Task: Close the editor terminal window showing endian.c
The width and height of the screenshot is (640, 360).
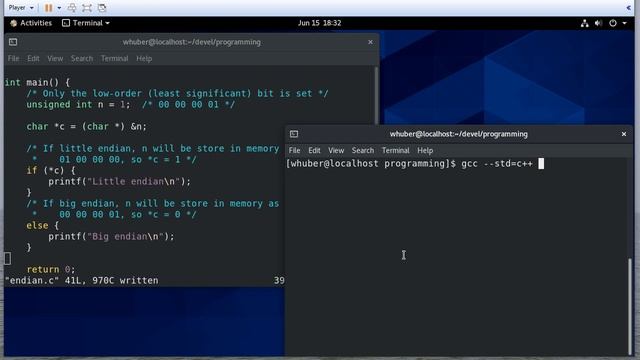Action: coord(370,42)
